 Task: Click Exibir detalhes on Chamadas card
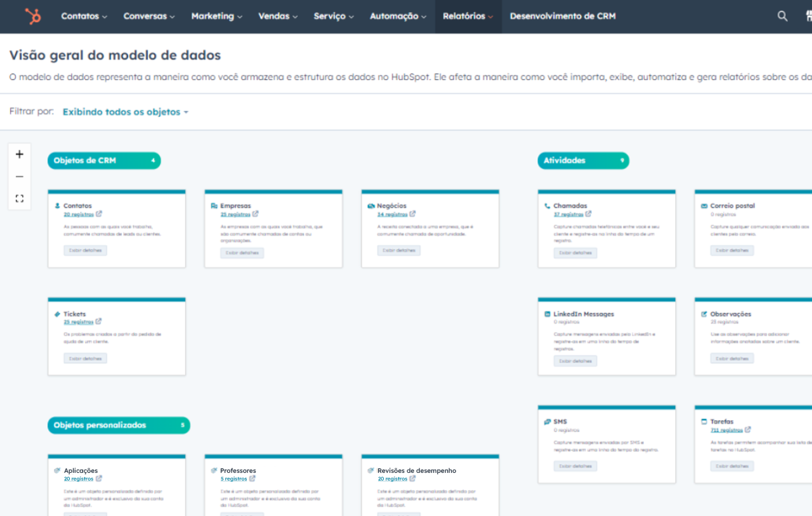click(575, 253)
